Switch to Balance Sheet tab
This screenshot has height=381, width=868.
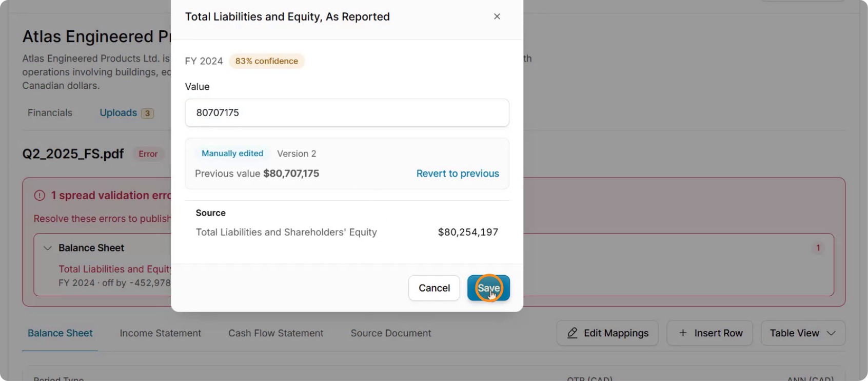click(x=60, y=333)
